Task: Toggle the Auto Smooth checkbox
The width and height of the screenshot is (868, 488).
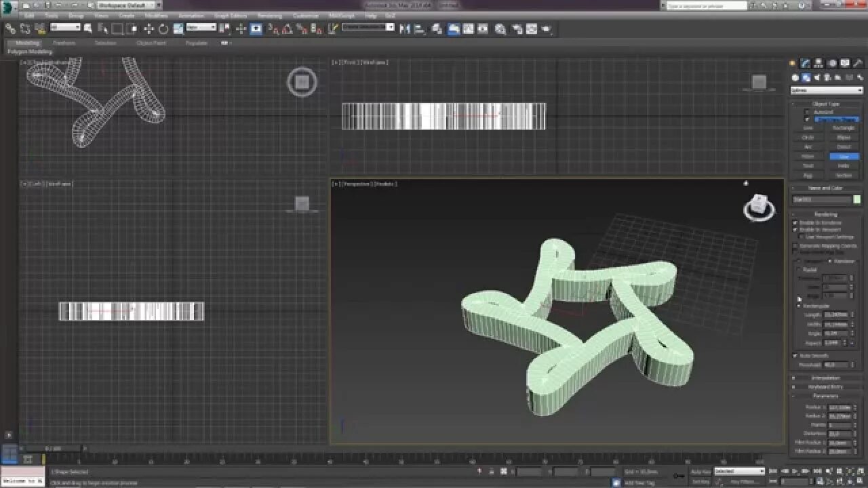Action: pyautogui.click(x=795, y=356)
